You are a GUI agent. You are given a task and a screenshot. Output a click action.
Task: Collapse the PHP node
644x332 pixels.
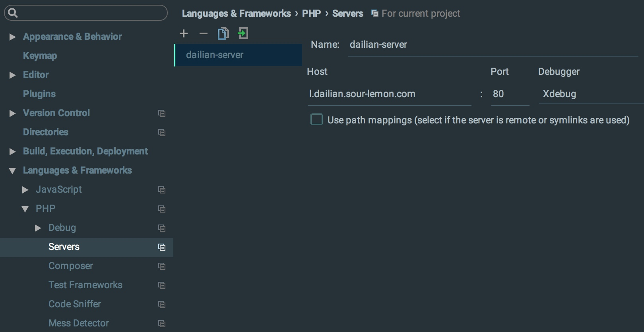[x=25, y=209]
